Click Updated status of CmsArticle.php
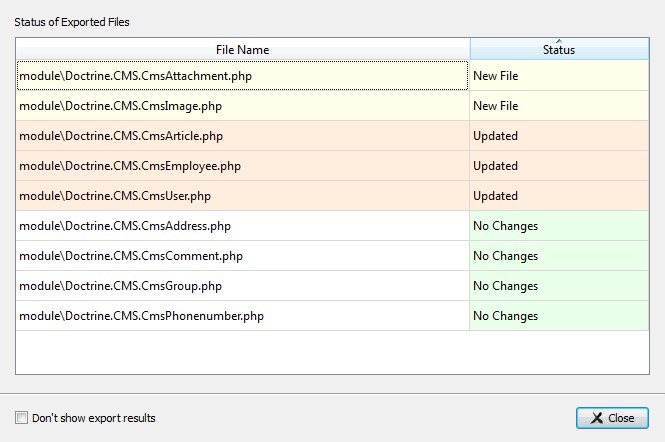The width and height of the screenshot is (665, 442). point(495,136)
